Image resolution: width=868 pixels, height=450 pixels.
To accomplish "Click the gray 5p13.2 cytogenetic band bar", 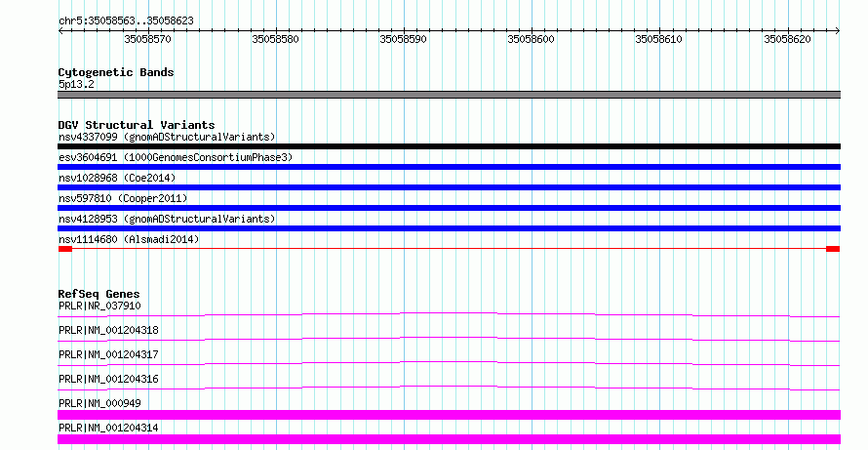I will (x=449, y=95).
